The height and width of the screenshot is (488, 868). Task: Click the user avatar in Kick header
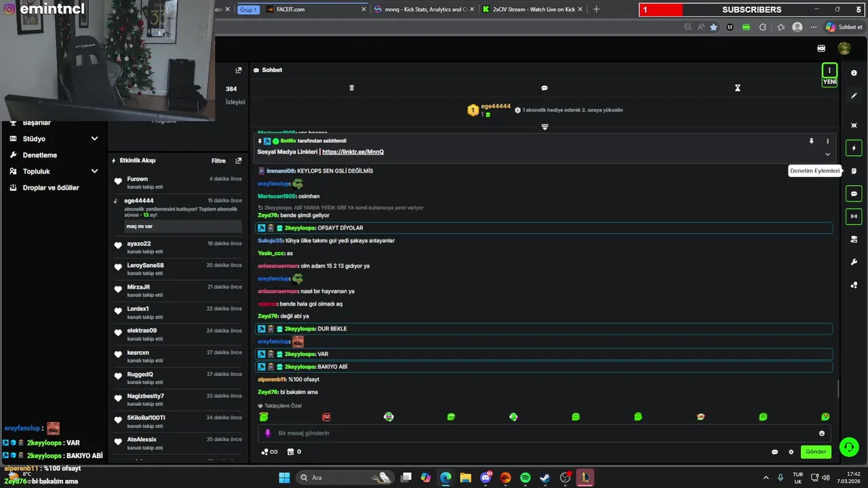tap(844, 48)
